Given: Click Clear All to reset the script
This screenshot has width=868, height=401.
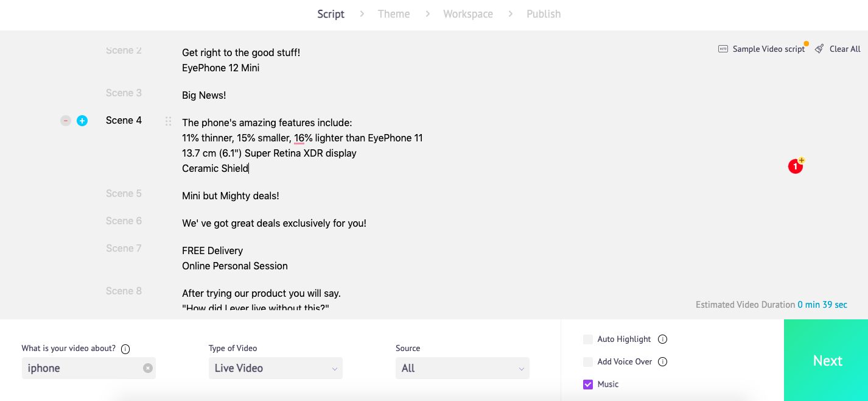Looking at the screenshot, I should 845,49.
